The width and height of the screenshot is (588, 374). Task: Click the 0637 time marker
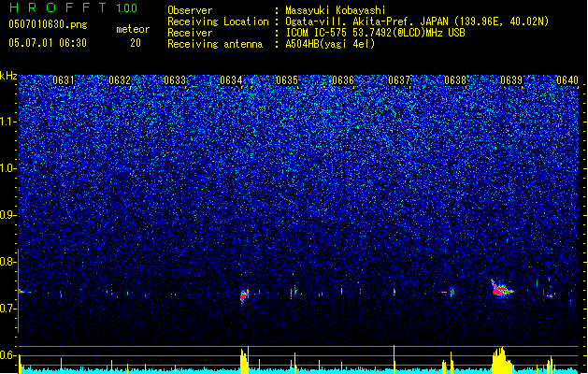point(399,80)
